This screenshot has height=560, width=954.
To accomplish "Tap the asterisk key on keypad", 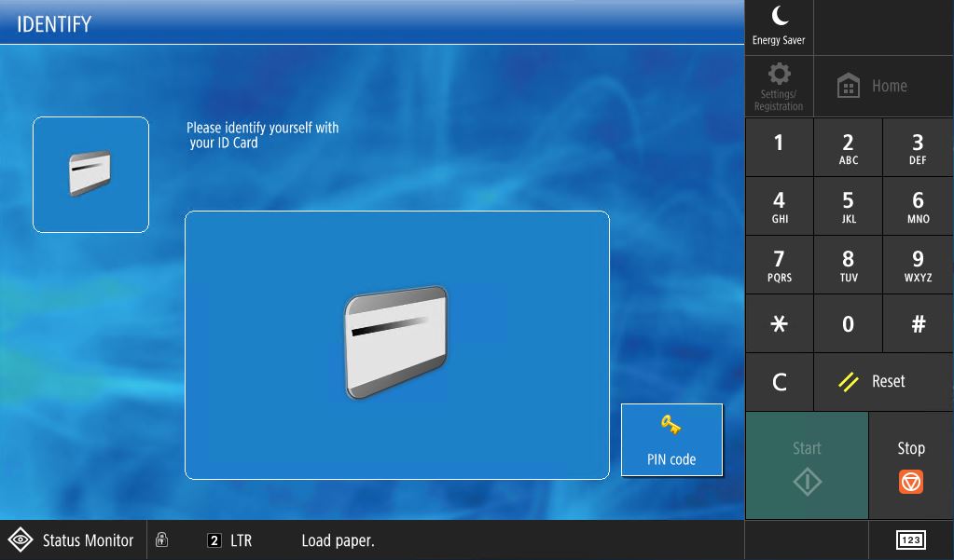I will pyautogui.click(x=779, y=323).
